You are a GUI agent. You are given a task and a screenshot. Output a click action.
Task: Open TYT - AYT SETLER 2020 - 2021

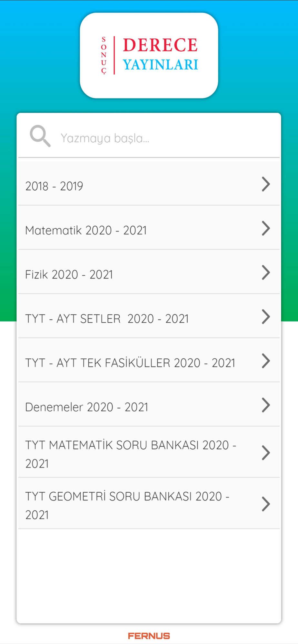[149, 316]
